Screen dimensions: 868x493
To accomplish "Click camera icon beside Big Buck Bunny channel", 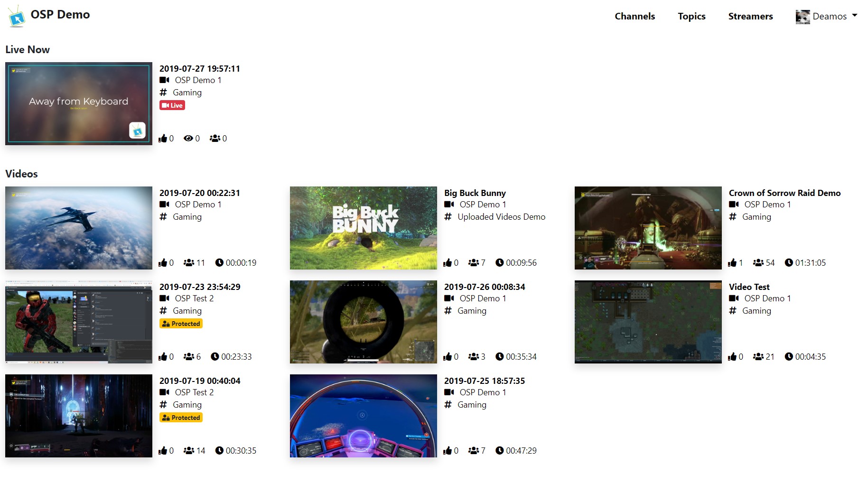I will (x=449, y=205).
